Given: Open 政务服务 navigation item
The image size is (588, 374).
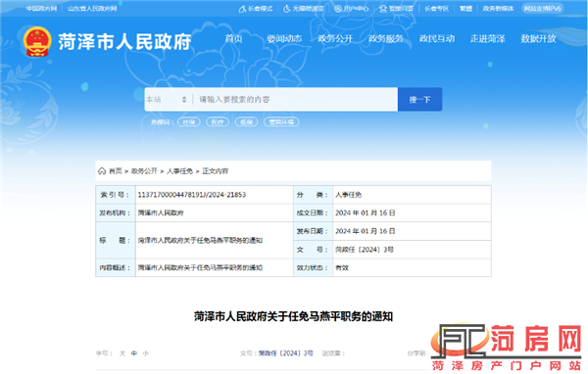Looking at the screenshot, I should [385, 38].
